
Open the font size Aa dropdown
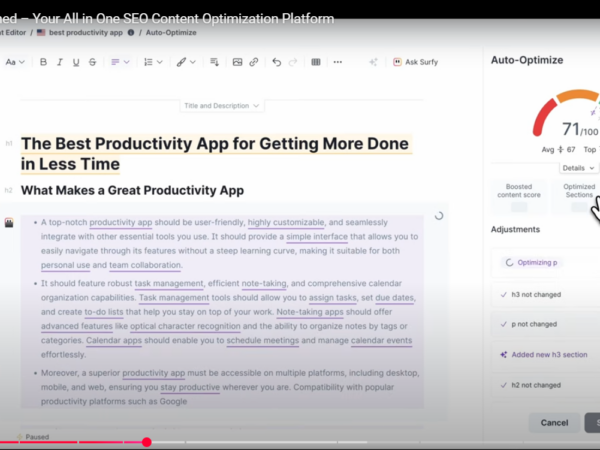click(15, 62)
